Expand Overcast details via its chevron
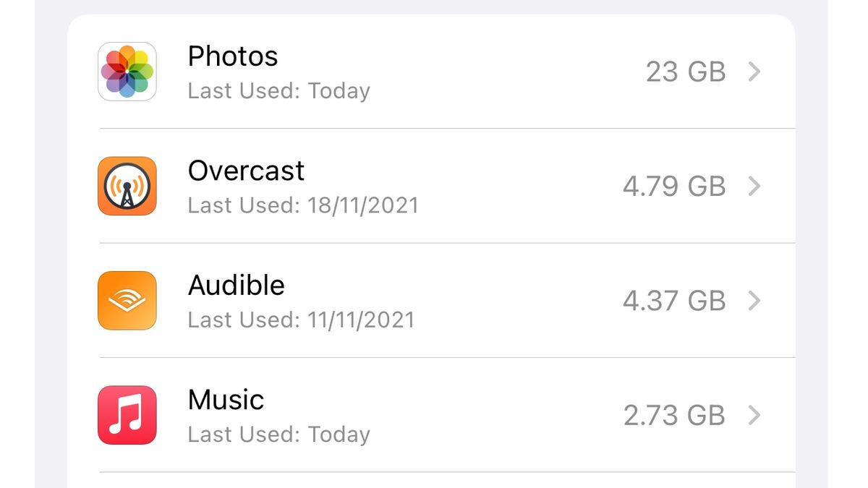This screenshot has height=488, width=868. pyautogui.click(x=755, y=186)
